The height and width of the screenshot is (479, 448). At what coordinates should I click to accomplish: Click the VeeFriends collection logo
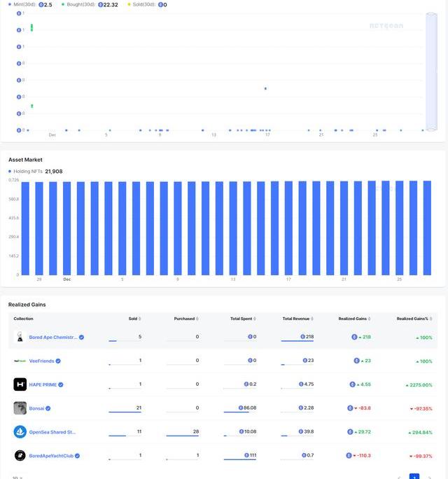tap(20, 361)
